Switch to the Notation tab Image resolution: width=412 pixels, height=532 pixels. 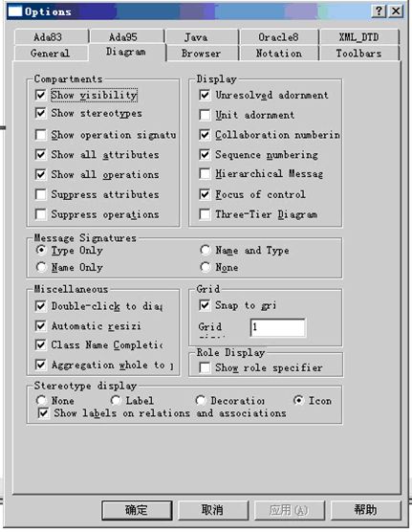(279, 54)
